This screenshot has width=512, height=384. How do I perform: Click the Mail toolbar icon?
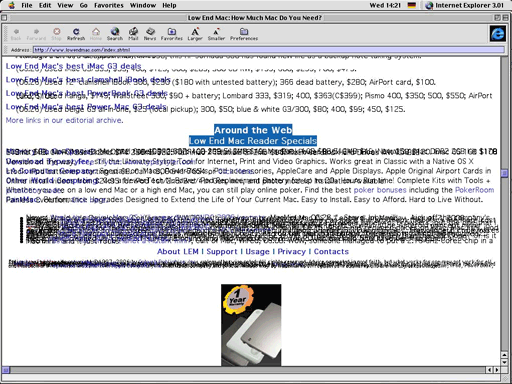[133, 34]
